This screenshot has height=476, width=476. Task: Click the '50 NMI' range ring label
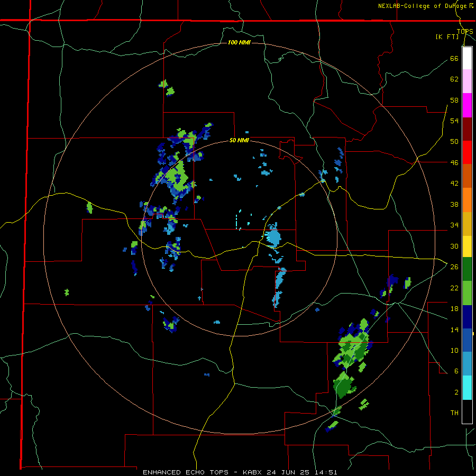tap(239, 140)
